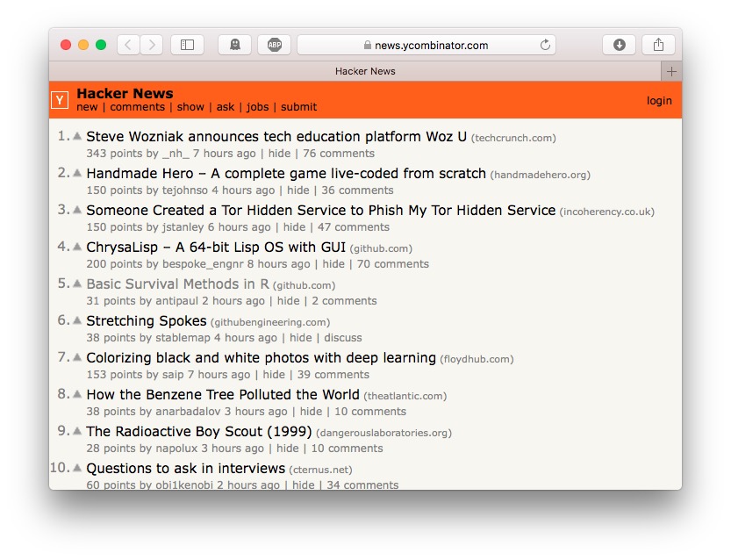The image size is (731, 560).
Task: Open the Adblock Plus ABP extension
Action: [274, 46]
